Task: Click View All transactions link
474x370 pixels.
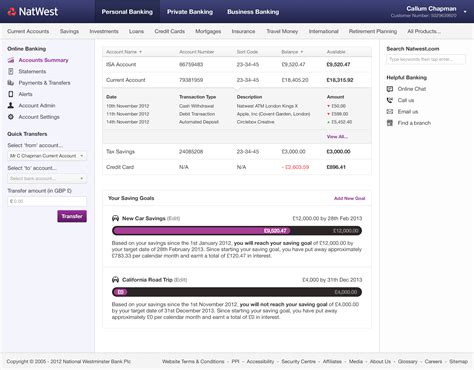Action: (x=337, y=137)
